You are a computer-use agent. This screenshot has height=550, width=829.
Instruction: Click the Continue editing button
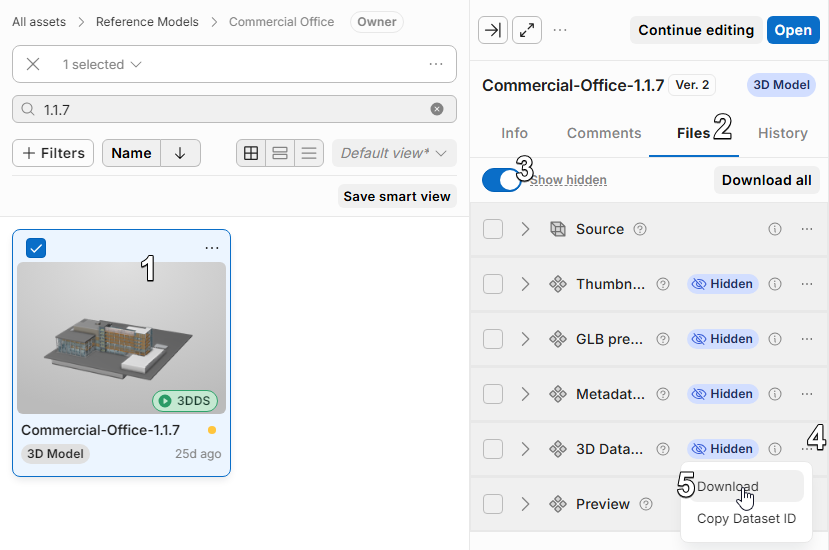coord(696,30)
